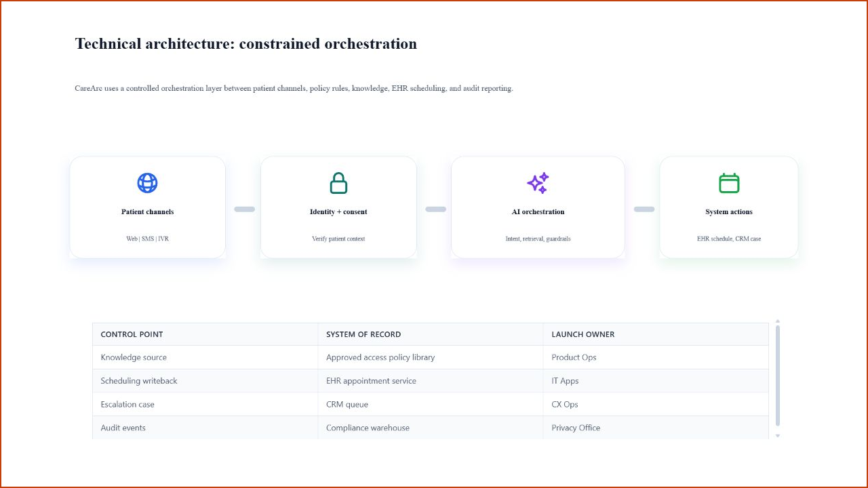Screen dimensions: 868x488
Task: Select the 'CRM queue' cell
Action: (x=431, y=404)
